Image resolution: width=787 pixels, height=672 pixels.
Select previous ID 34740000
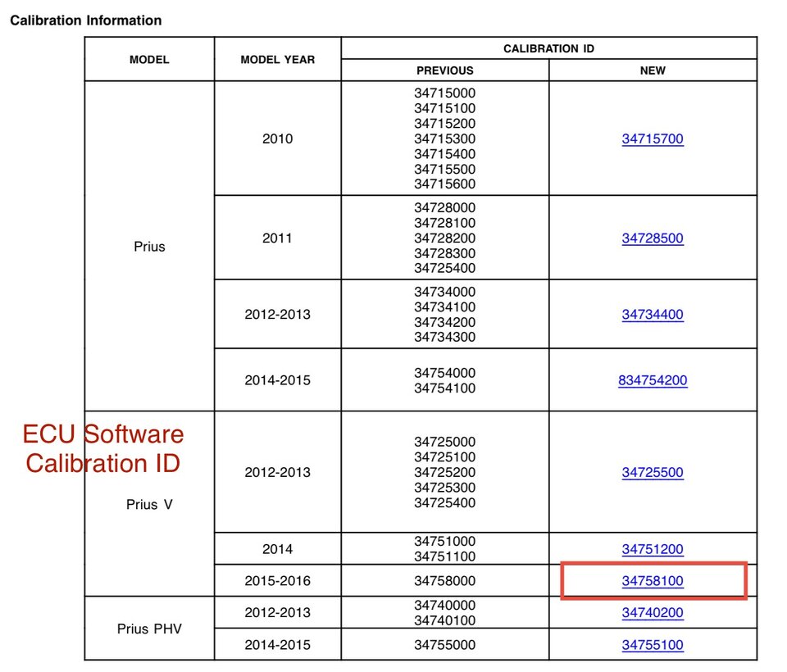coord(444,606)
